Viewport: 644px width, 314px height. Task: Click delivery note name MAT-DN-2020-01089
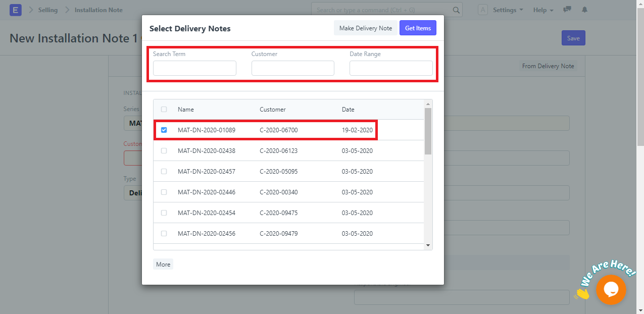(x=207, y=130)
